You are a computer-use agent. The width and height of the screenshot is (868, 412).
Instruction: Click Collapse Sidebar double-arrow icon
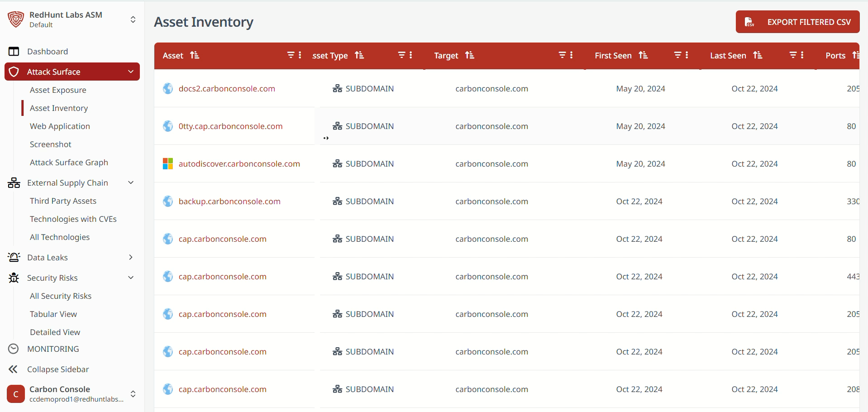click(x=13, y=369)
